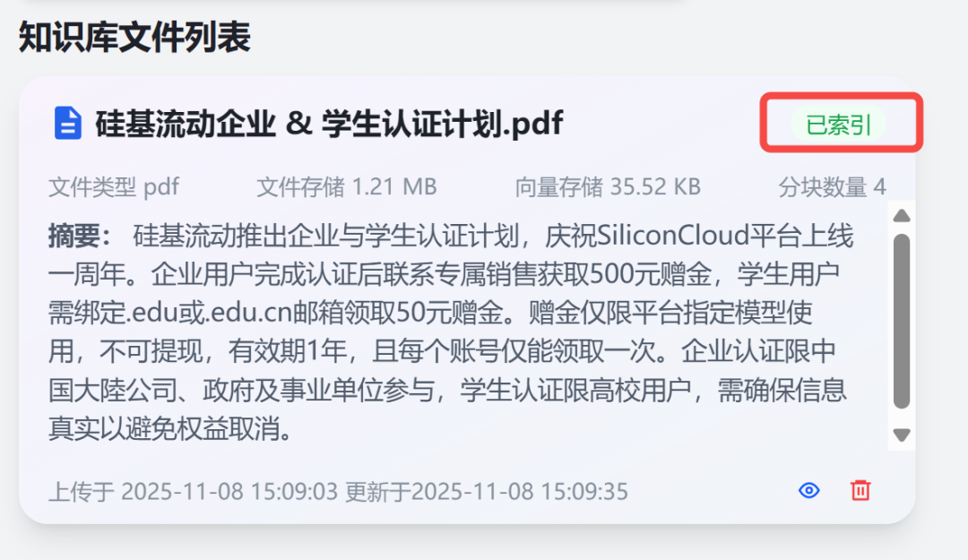Click the scrollbar up arrow in summary

[x=902, y=215]
